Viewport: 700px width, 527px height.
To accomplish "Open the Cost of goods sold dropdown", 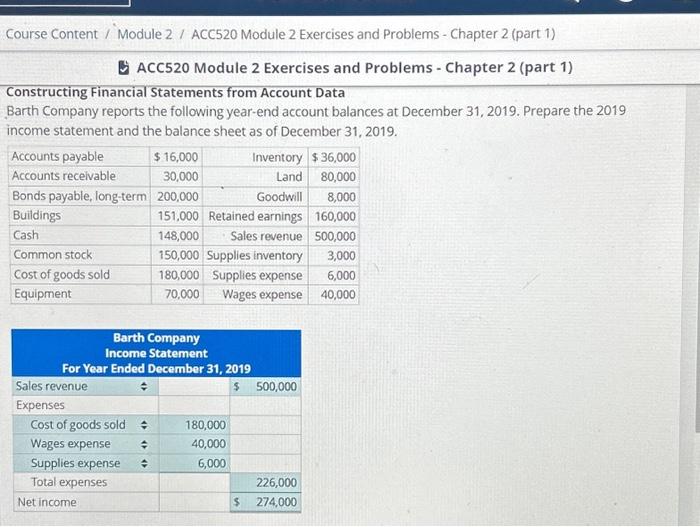I will (x=85, y=425).
